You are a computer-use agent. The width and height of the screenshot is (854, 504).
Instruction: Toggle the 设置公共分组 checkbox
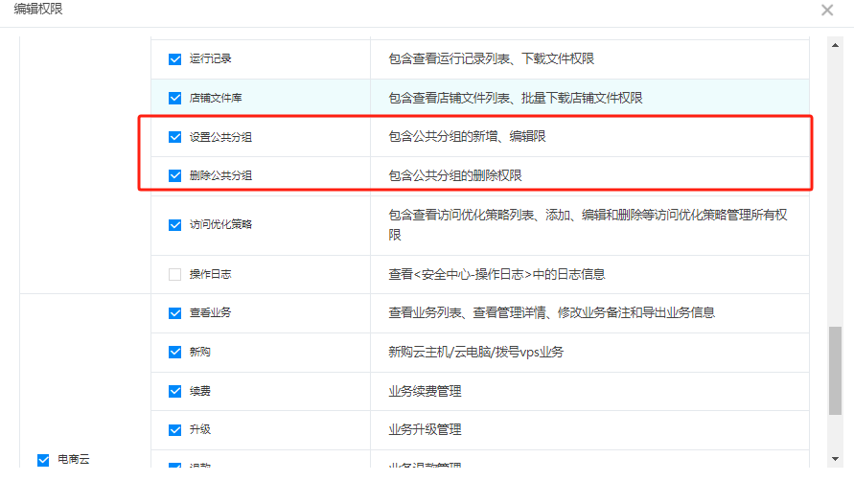pyautogui.click(x=174, y=137)
